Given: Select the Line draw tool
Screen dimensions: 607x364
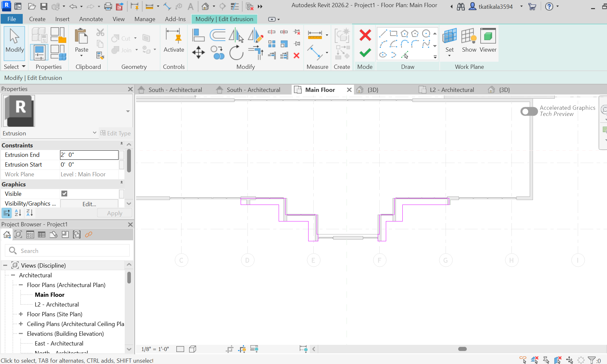Looking at the screenshot, I should tap(383, 33).
